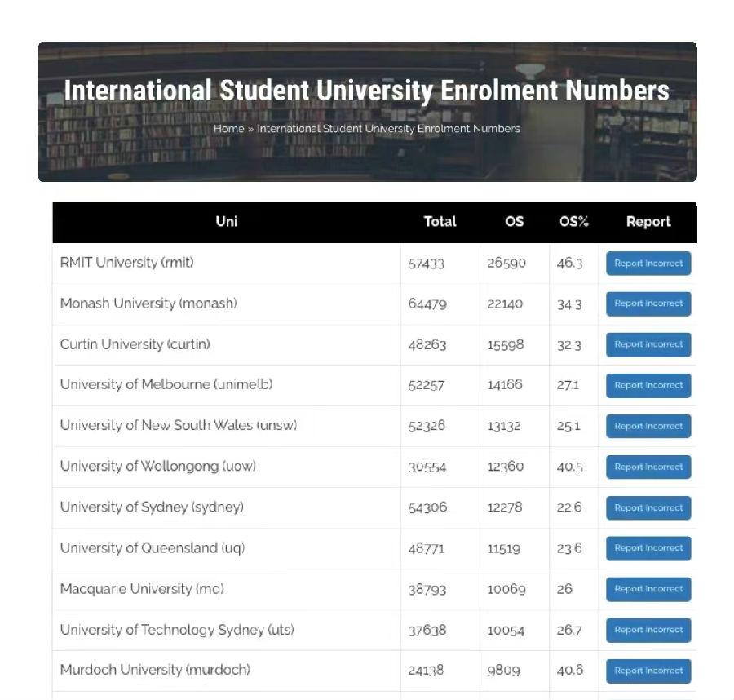
Task: Select University of Technology Sydney (uts) cell
Action: point(227,630)
